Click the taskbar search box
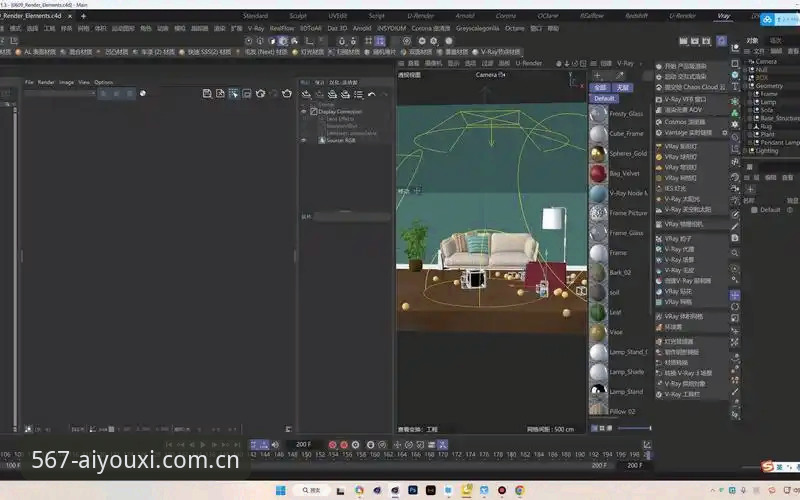This screenshot has width=800, height=500. 311,490
